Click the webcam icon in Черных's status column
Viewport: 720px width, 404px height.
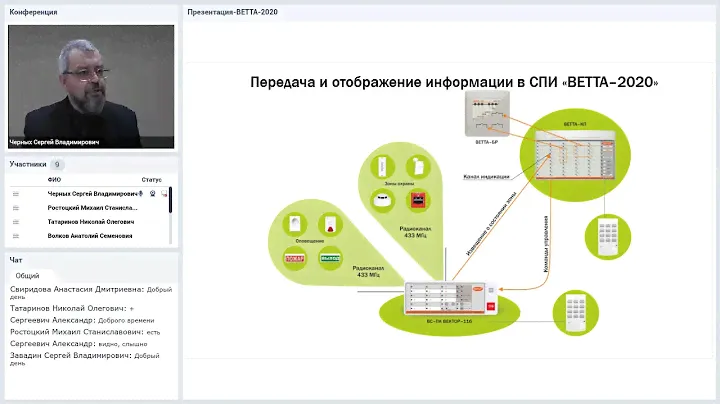pos(153,193)
